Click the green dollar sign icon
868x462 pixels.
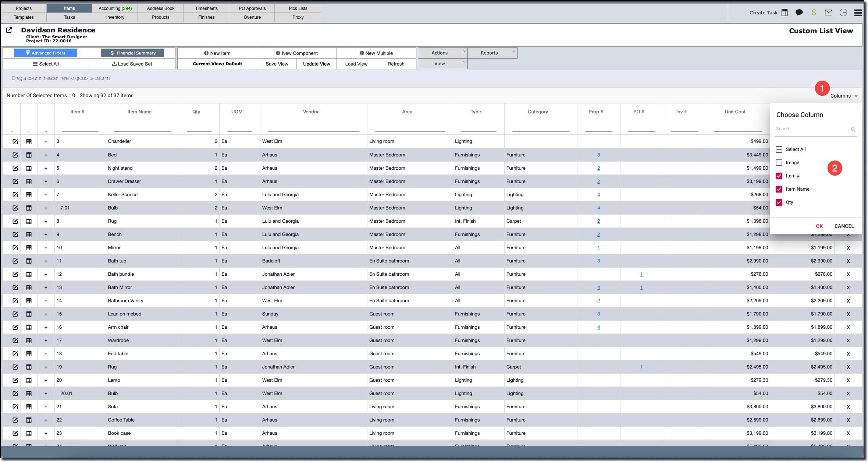pyautogui.click(x=814, y=13)
